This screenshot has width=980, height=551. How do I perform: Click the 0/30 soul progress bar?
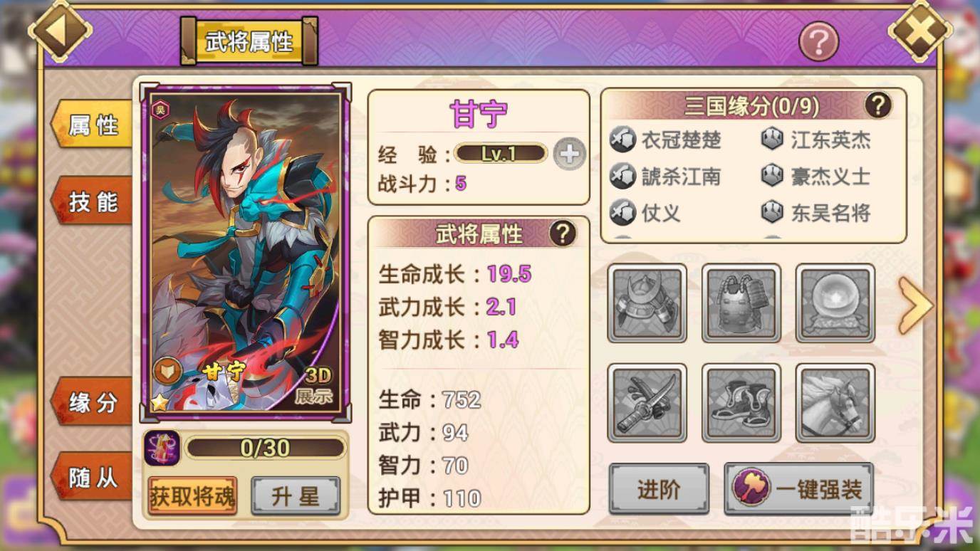[x=265, y=448]
